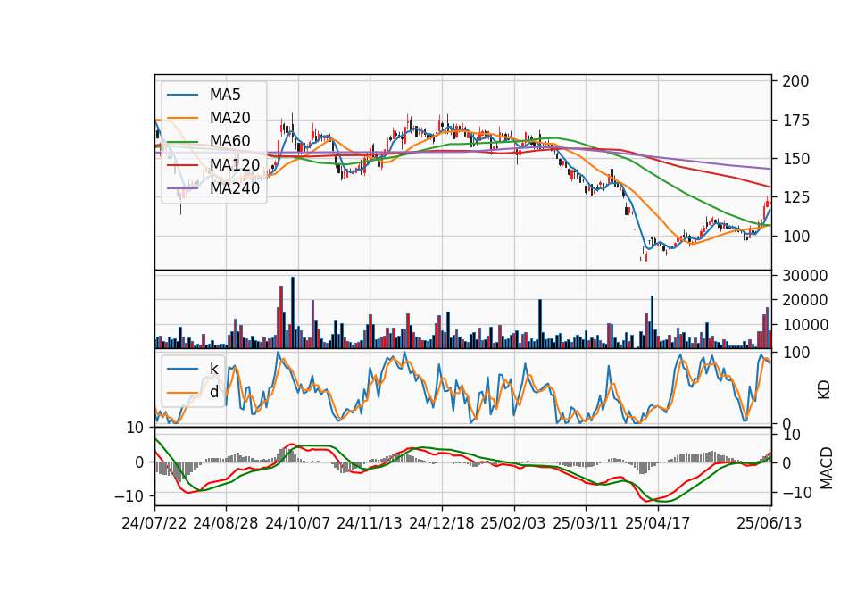Image resolution: width=857 pixels, height=616 pixels.
Task: Click the 24/12/18 date label
Action: 442,523
